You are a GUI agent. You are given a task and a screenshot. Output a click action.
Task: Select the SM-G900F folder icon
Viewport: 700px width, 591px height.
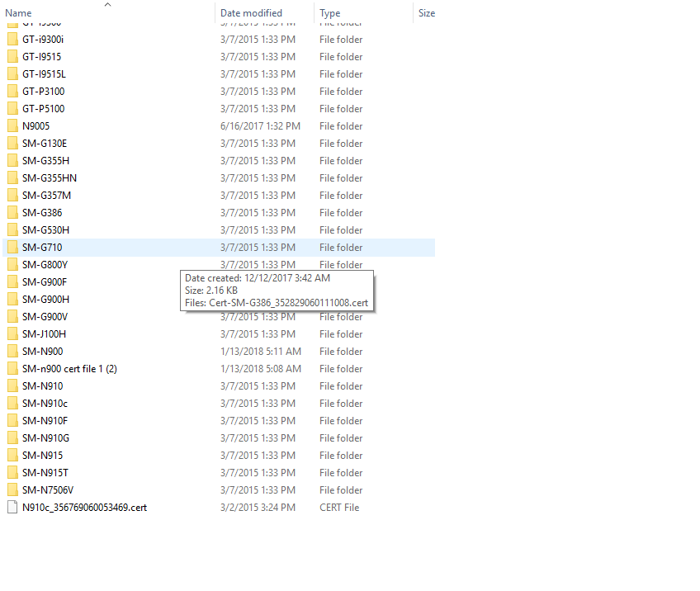(12, 282)
